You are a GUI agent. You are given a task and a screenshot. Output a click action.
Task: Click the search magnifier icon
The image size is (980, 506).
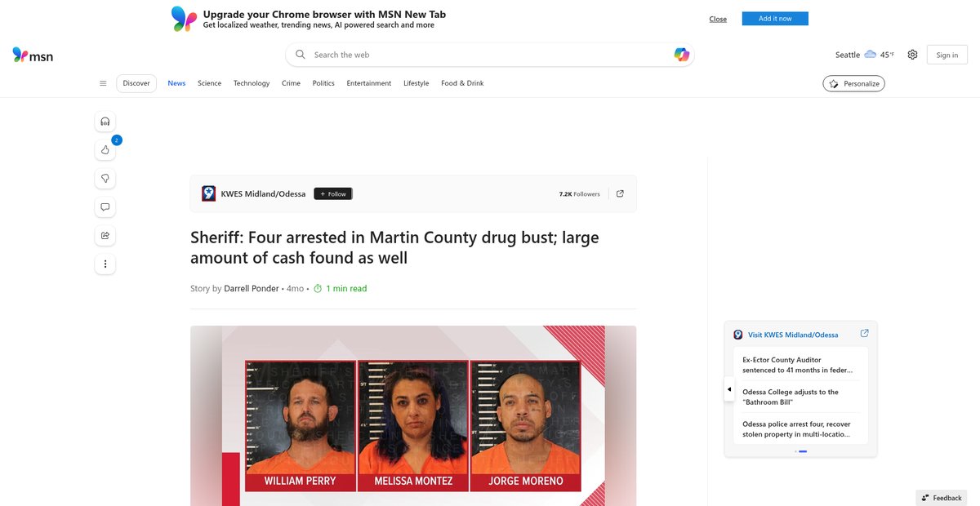pyautogui.click(x=301, y=55)
